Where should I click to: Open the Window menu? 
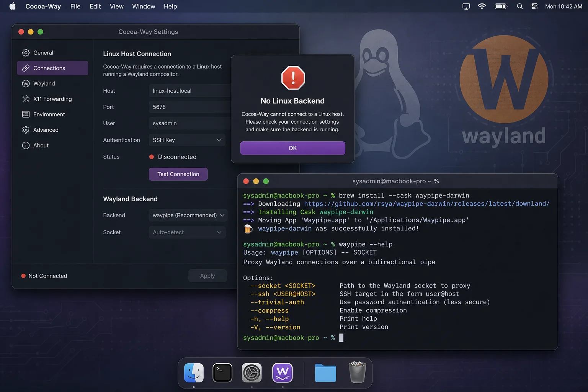tap(144, 6)
